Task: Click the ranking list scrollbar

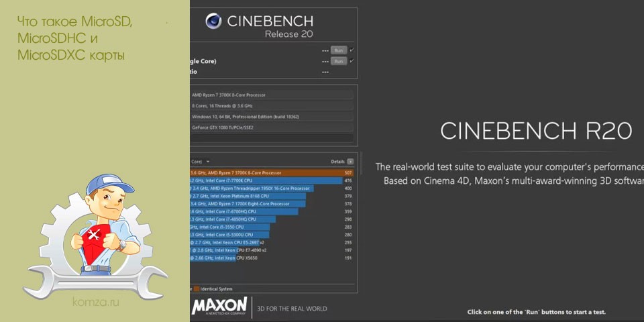Action: (361, 164)
